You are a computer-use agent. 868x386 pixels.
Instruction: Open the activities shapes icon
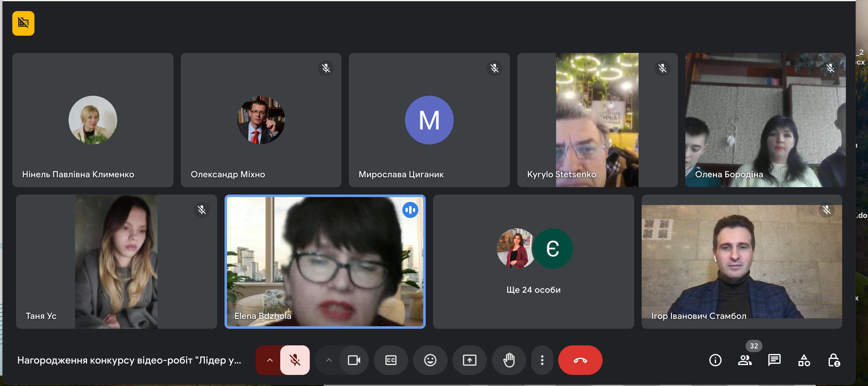pyautogui.click(x=804, y=360)
